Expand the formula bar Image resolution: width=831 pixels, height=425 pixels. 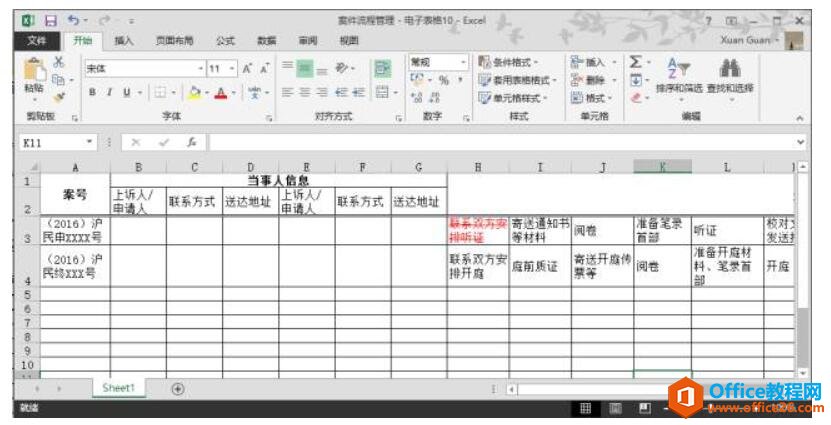tap(800, 142)
